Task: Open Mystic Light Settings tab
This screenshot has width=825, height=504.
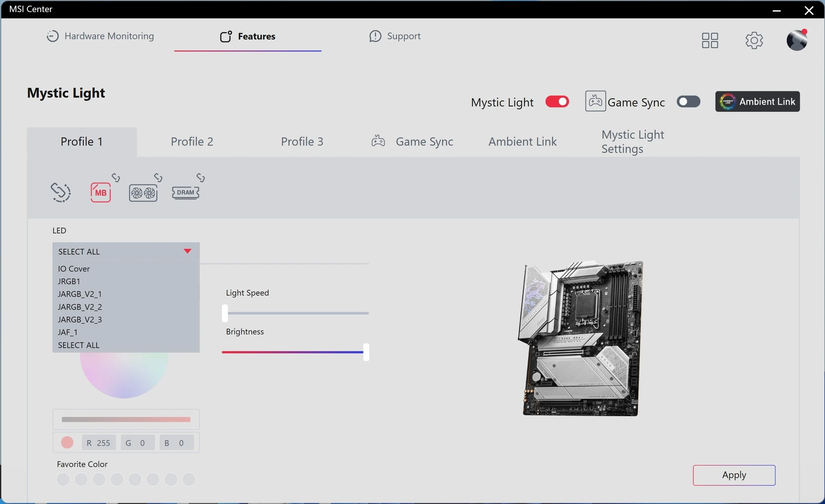Action: [633, 142]
